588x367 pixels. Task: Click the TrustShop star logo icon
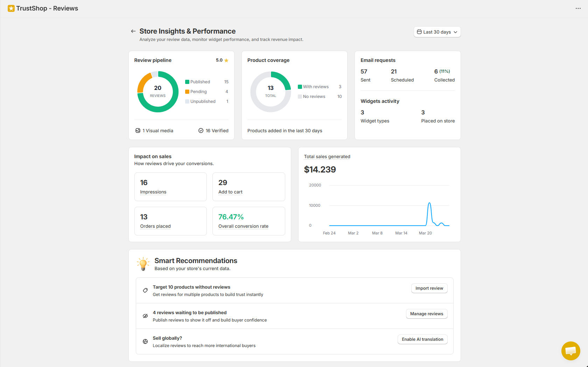(x=11, y=8)
